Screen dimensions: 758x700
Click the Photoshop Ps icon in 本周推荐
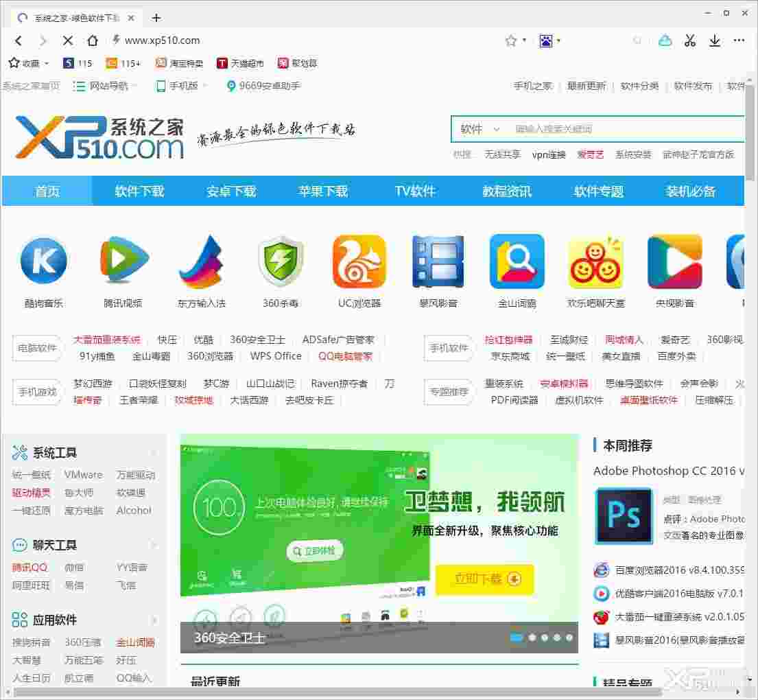624,515
